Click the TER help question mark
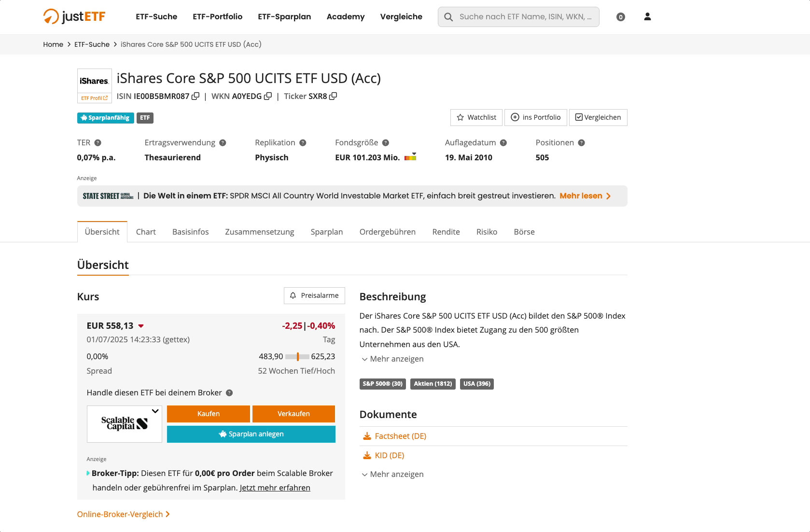The image size is (810, 532). coord(98,143)
